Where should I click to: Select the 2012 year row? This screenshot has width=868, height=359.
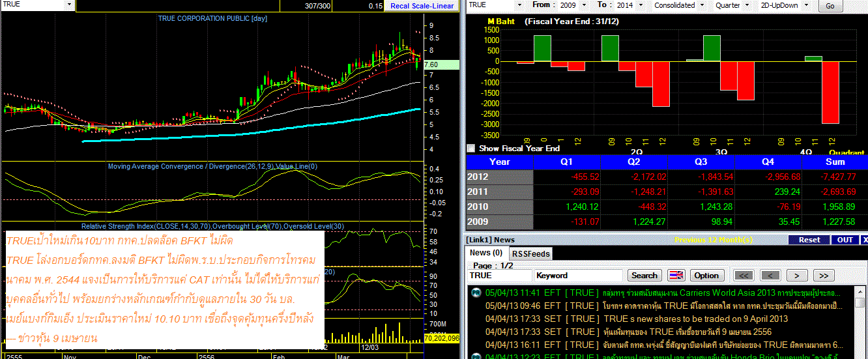[x=667, y=177]
